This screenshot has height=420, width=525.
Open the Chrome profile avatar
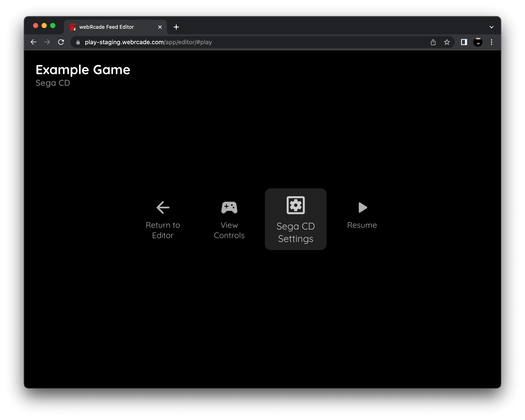click(478, 42)
